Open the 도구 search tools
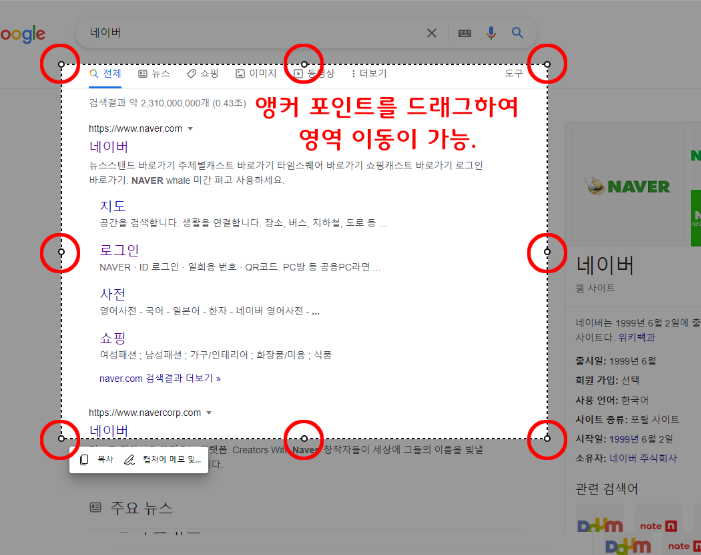 [x=513, y=73]
